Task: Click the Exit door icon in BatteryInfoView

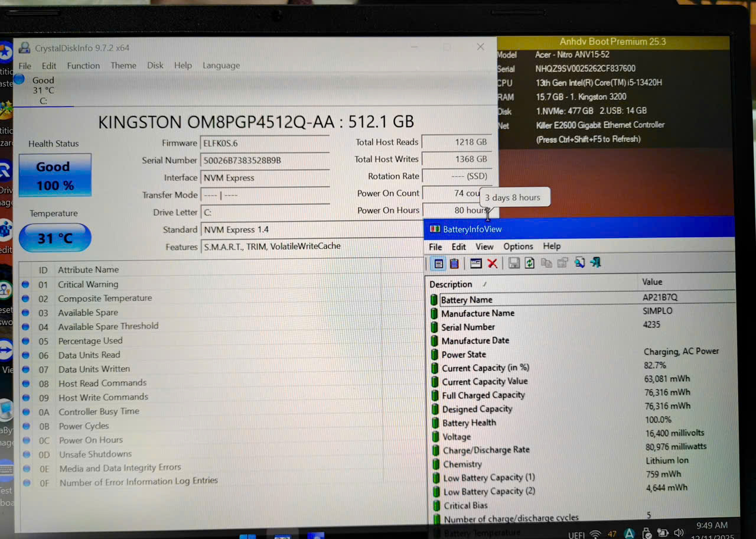Action: [595, 262]
